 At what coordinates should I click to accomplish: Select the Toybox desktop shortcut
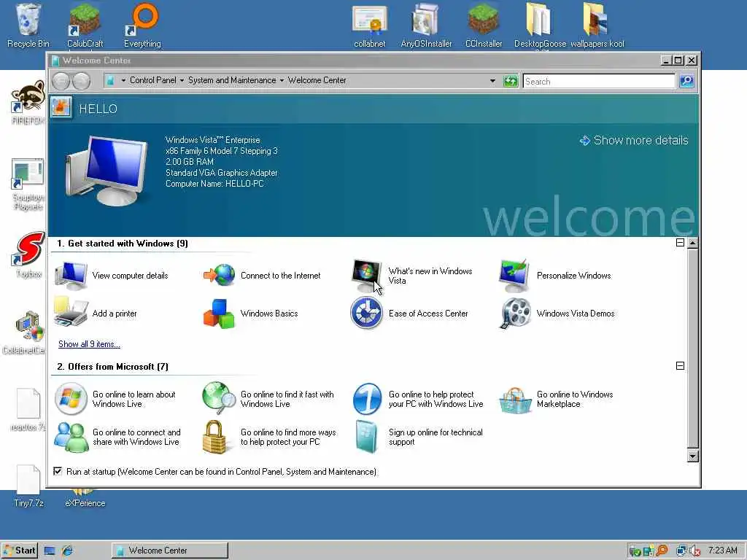(28, 254)
